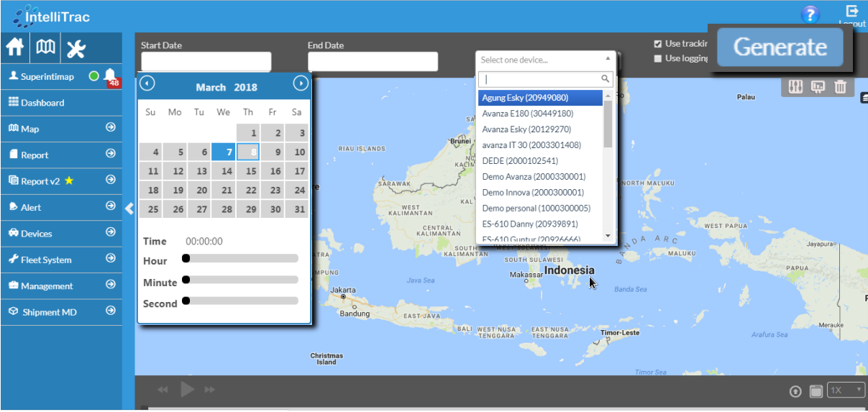Image resolution: width=868 pixels, height=412 pixels.
Task: Click the wrench tools icon
Action: 76,48
